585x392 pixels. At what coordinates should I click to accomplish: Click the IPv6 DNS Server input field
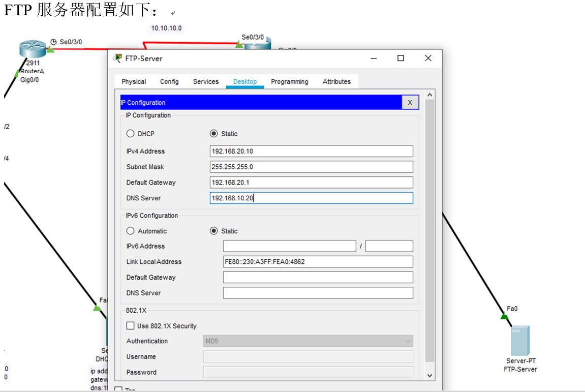tap(318, 292)
